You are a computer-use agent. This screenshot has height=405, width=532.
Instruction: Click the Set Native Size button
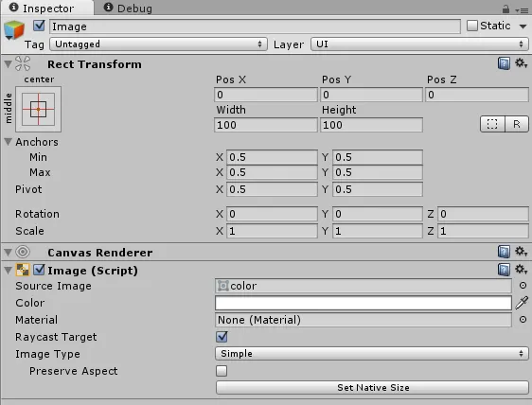[x=372, y=388]
